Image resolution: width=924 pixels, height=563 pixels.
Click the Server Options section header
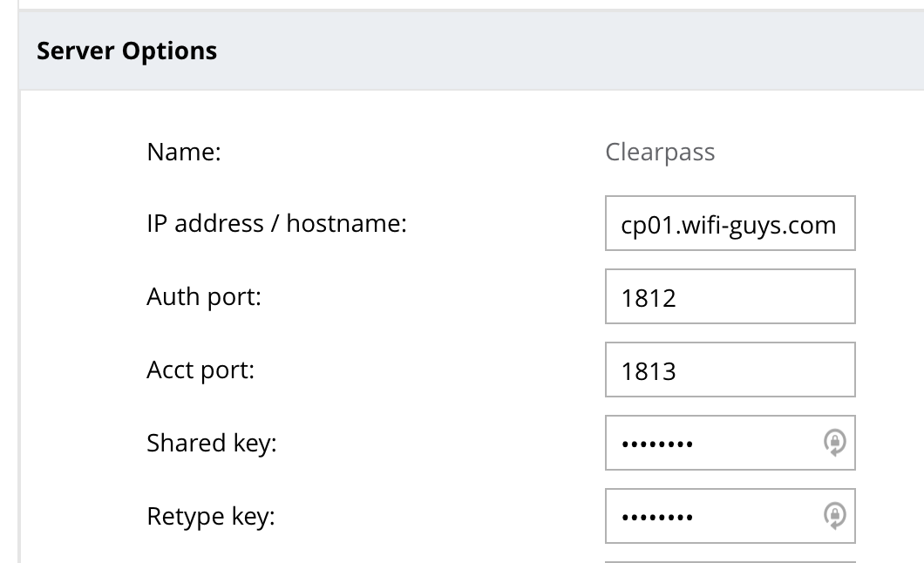(127, 51)
